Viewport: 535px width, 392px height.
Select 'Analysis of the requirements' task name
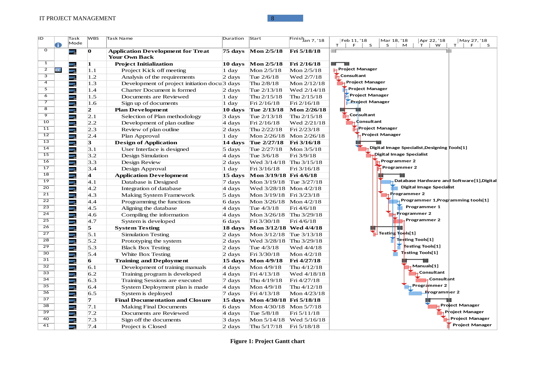pos(158,77)
